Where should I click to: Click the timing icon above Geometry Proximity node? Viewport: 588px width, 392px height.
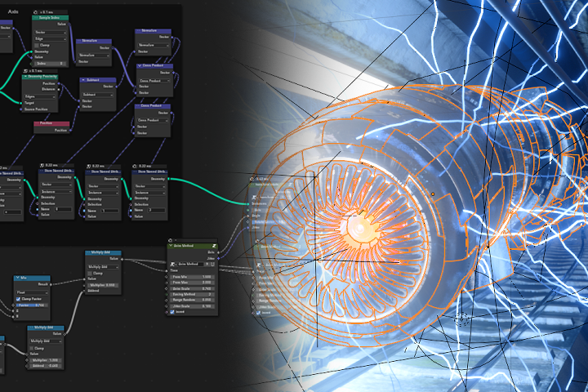(x=25, y=71)
